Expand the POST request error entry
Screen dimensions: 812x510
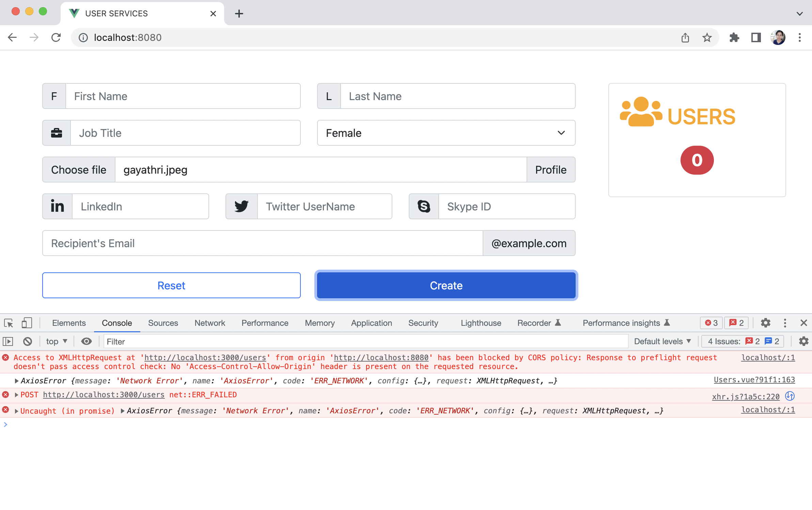16,395
